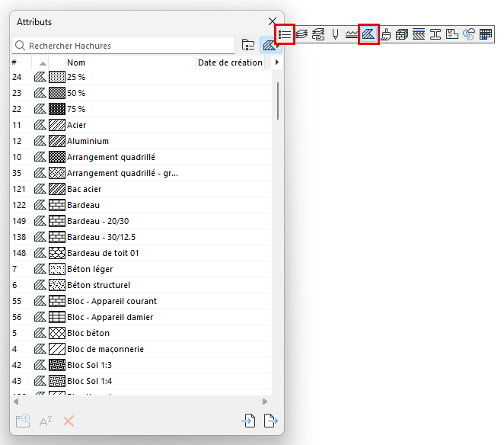Click the rename attribute icon
This screenshot has height=445, width=504.
click(46, 421)
